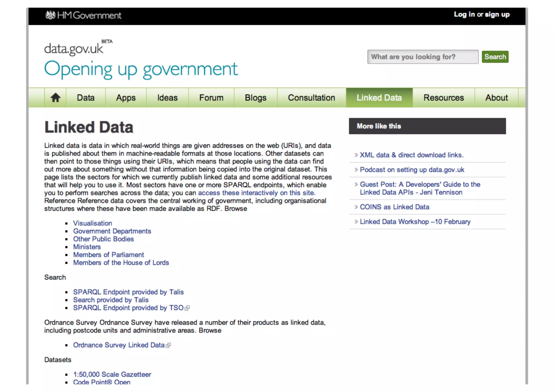Click the HM Government crest logo
The height and width of the screenshot is (392, 555).
tap(50, 15)
